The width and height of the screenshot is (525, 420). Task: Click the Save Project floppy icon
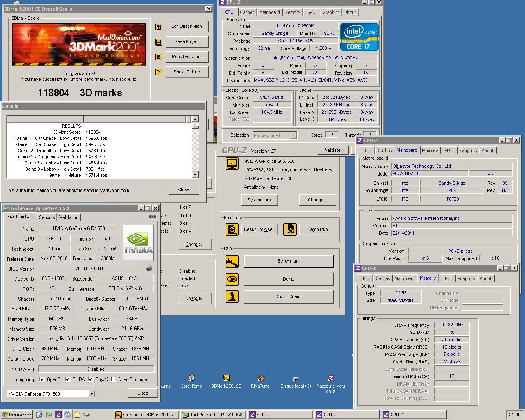coord(159,42)
